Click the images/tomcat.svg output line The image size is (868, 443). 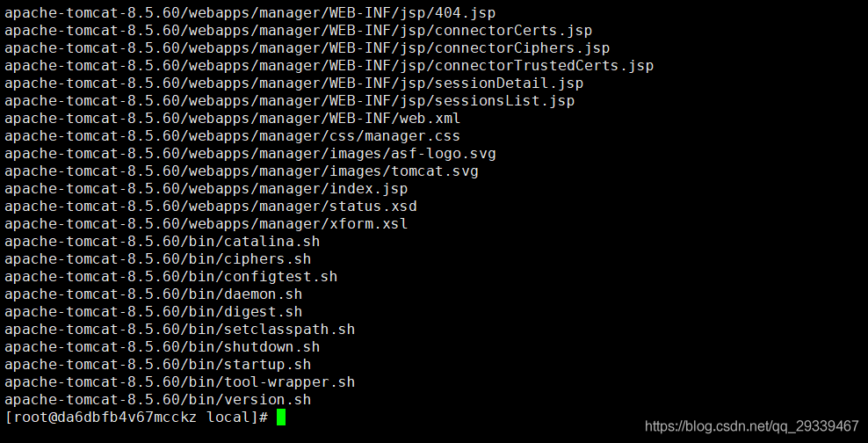[x=242, y=171]
